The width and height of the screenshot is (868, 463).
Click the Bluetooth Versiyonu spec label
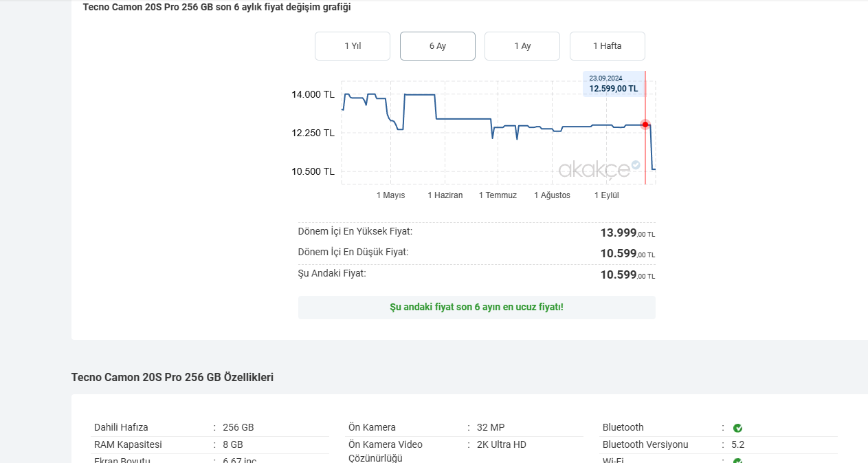coord(645,444)
